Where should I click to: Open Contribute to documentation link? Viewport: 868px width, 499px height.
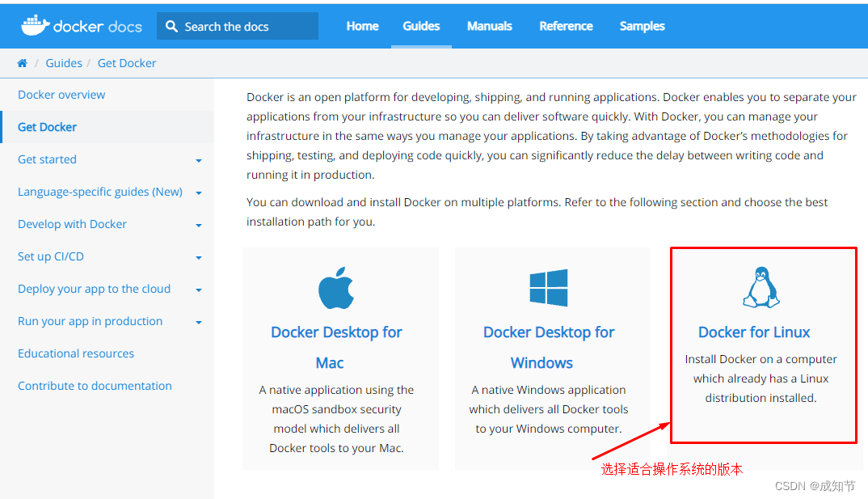tap(95, 386)
